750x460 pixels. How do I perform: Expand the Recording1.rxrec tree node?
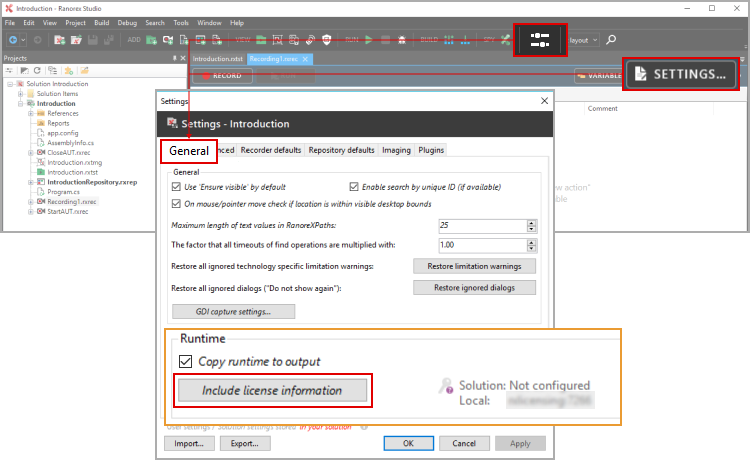tap(31, 202)
